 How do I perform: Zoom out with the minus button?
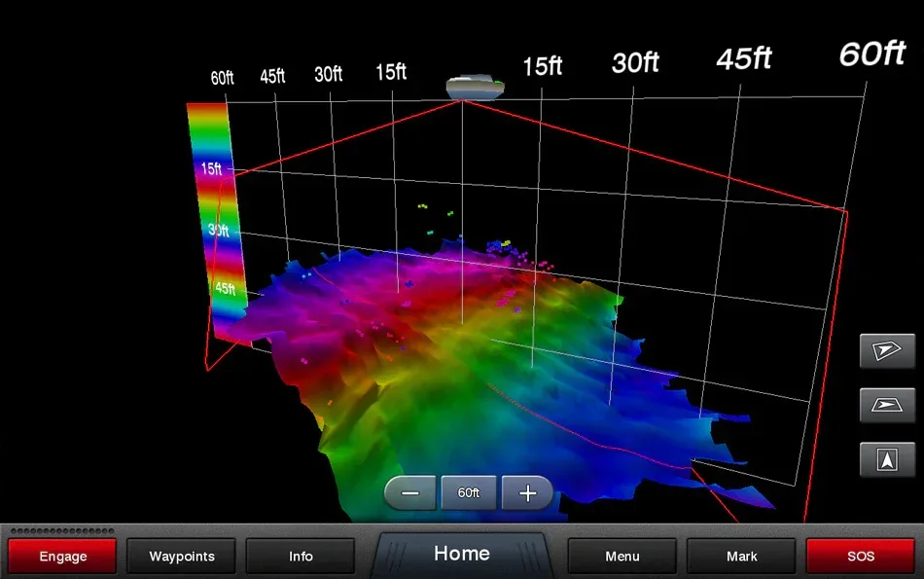point(410,493)
